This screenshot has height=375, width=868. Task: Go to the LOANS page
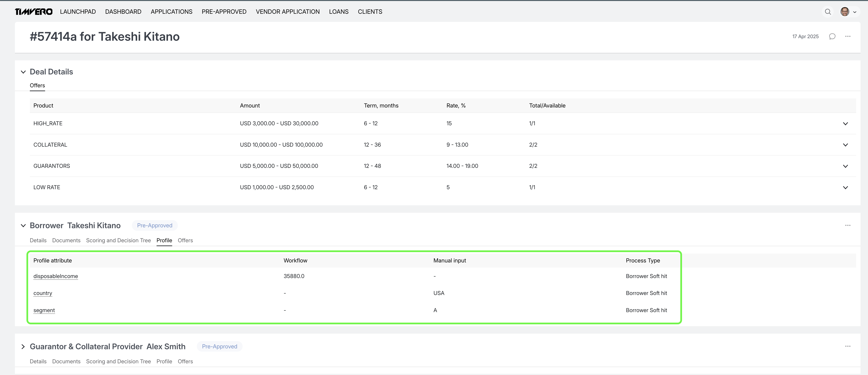click(x=338, y=12)
